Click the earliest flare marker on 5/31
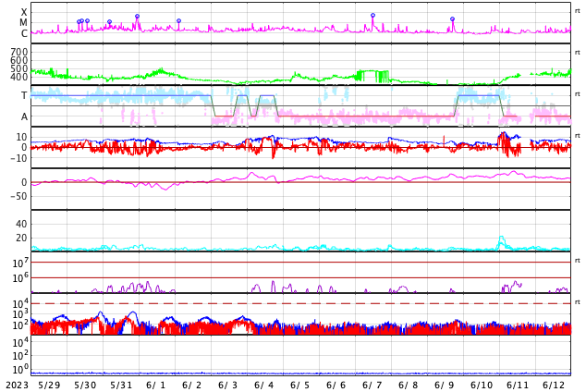This screenshot has height=392, width=586. 109,22
